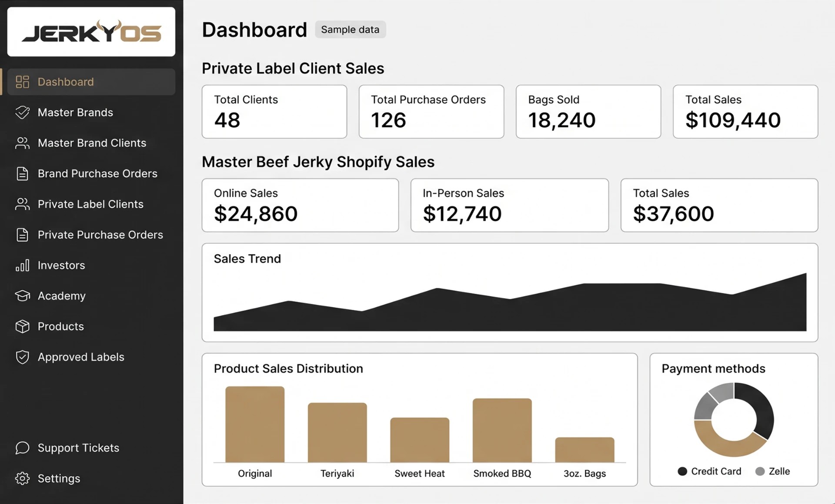
Task: Click the Support Tickets chat bubble icon
Action: 22,448
